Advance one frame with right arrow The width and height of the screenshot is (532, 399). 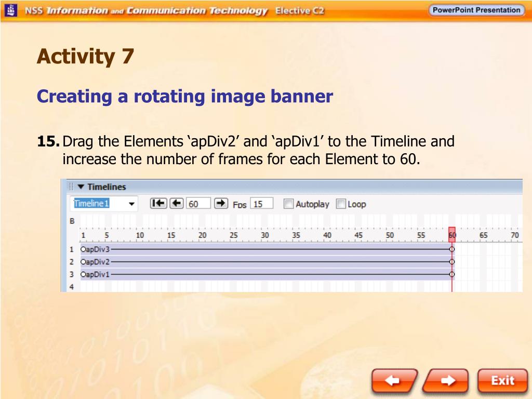[221, 203]
